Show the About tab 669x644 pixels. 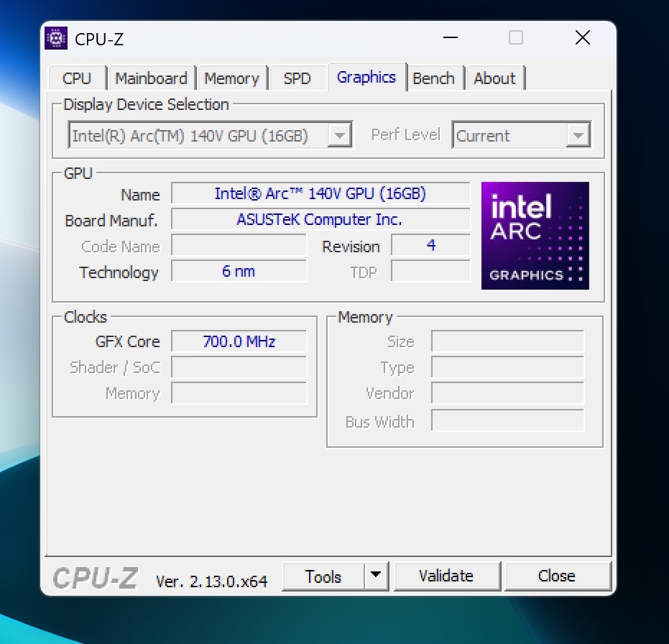point(494,78)
